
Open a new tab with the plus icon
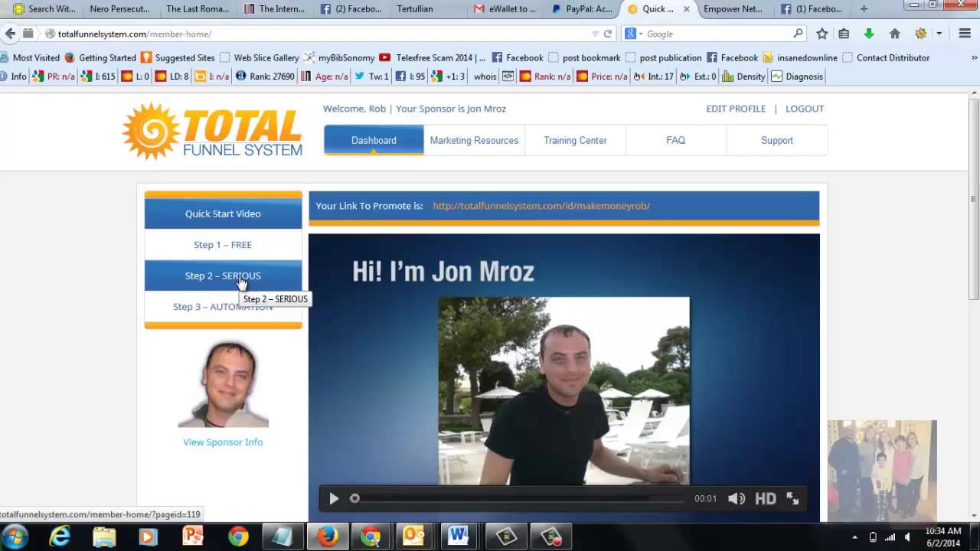coord(864,9)
